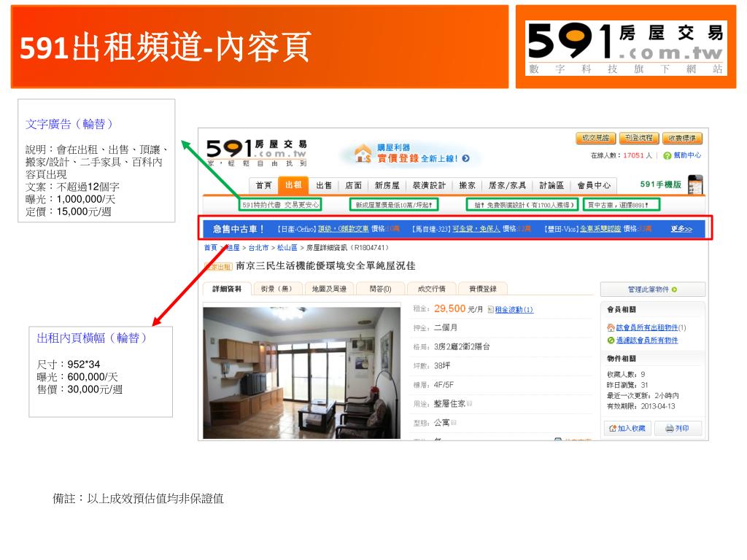Image resolution: width=747 pixels, height=560 pixels.
Task: Click the house icon by 該會員所有出租物件
Action: pyautogui.click(x=611, y=327)
